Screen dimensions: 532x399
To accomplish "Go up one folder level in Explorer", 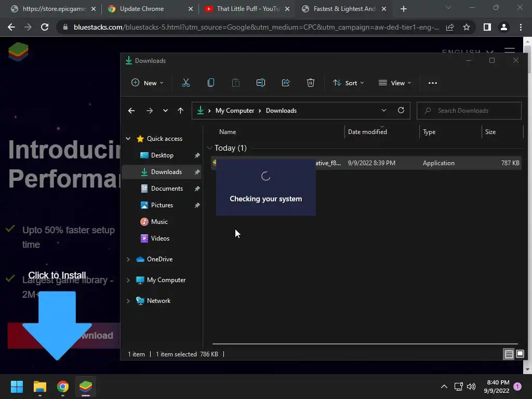I will pyautogui.click(x=180, y=111).
